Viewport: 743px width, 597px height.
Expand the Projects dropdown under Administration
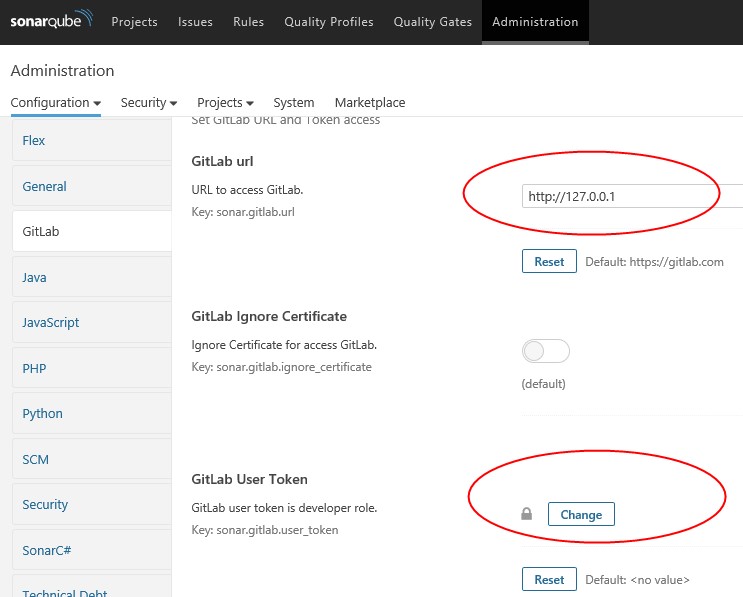point(225,103)
